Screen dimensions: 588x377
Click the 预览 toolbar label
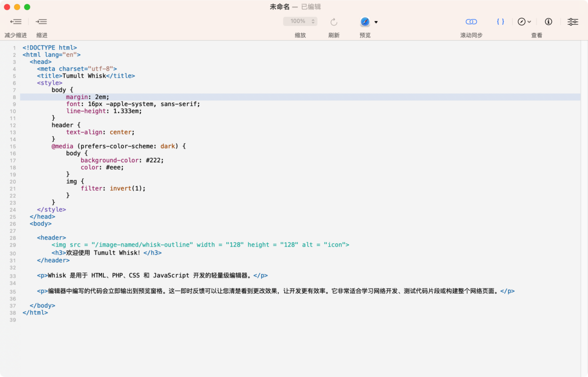(365, 35)
